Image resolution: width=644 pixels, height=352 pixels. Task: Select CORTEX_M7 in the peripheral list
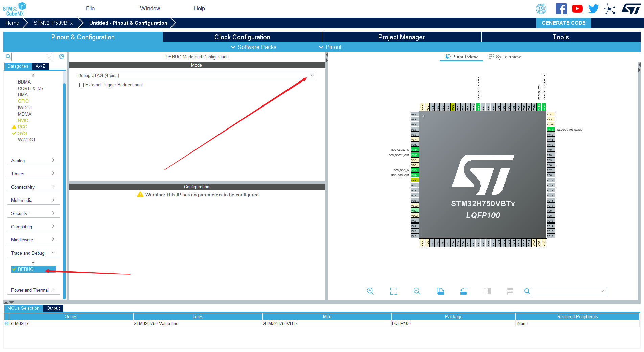(30, 88)
